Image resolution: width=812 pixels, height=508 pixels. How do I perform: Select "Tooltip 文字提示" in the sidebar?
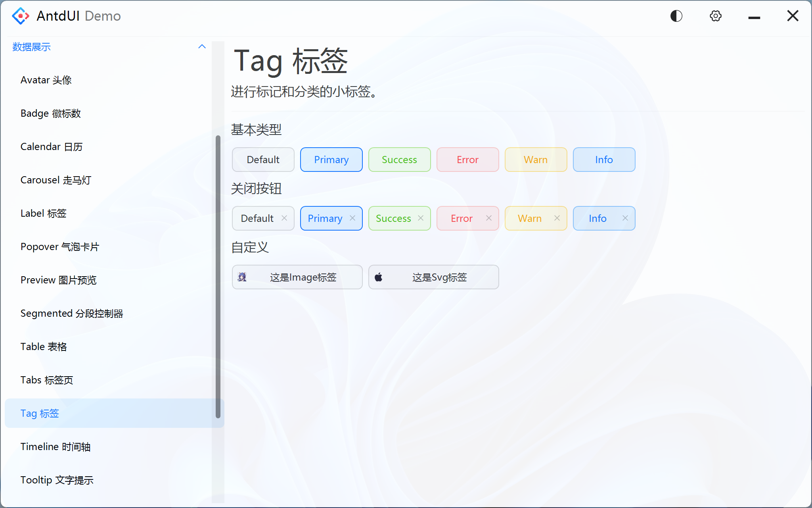(x=57, y=479)
